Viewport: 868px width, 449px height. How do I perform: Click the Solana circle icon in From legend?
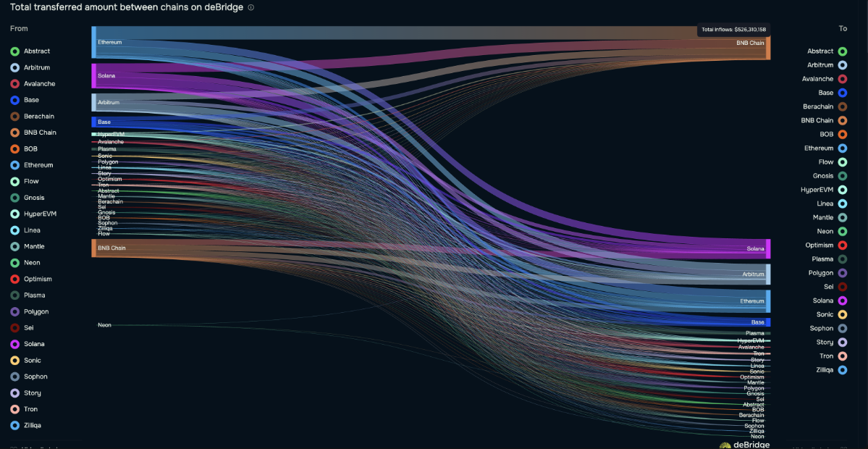(14, 344)
